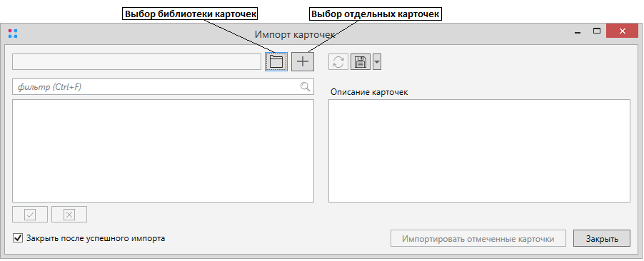The width and height of the screenshot is (644, 261).
Task: Close the window with red X
Action: 622,31
